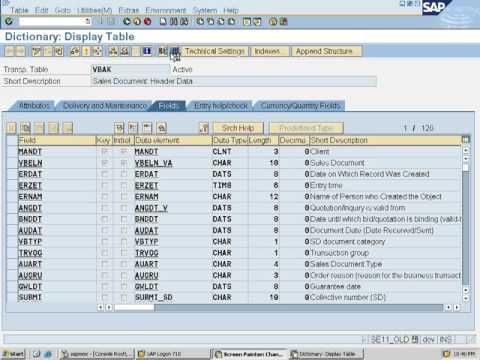480x360 pixels.
Task: Click the green Enter checkmark icon
Action: [x=9, y=22]
